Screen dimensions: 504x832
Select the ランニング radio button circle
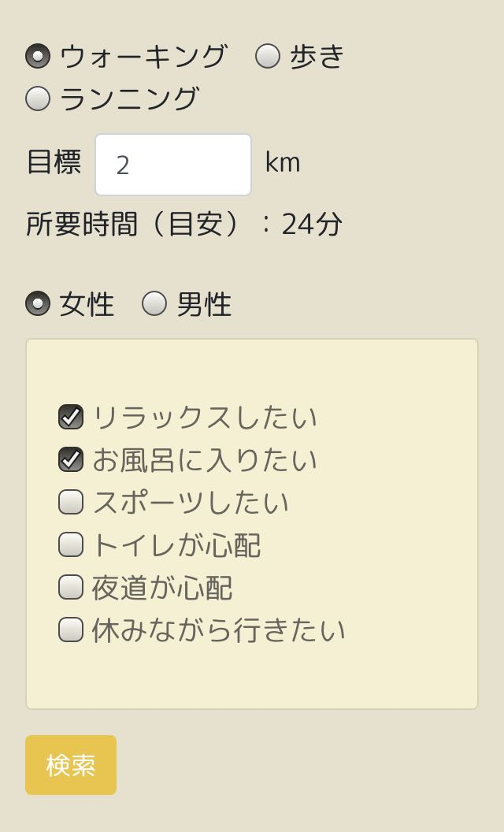38,98
